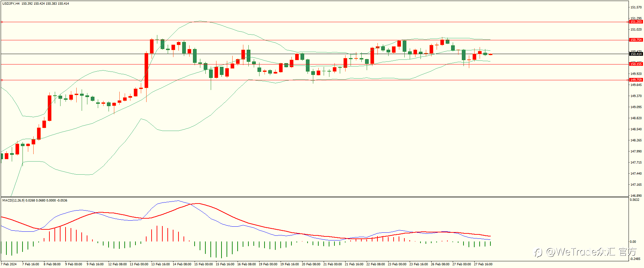The height and width of the screenshot is (268, 644).
Task: Click the 9 Feb 16:00 time label
Action: 95,264
